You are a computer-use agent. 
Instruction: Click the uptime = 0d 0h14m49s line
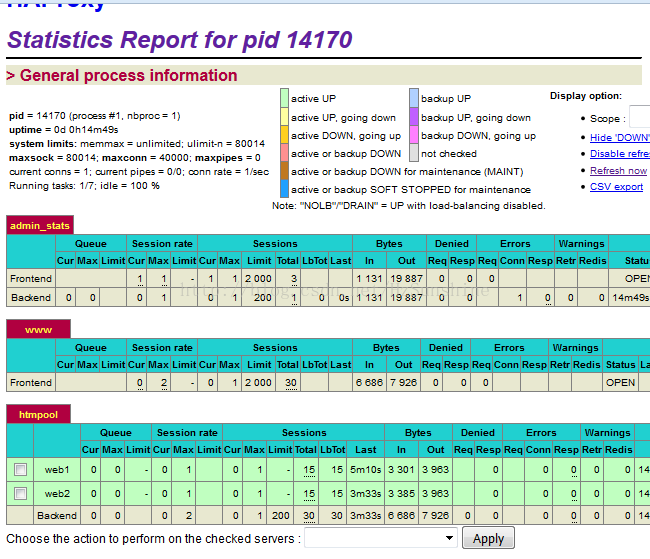point(64,130)
